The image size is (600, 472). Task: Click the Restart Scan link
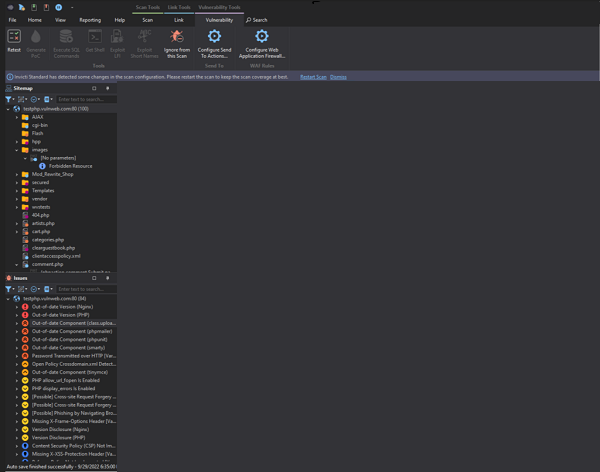313,77
